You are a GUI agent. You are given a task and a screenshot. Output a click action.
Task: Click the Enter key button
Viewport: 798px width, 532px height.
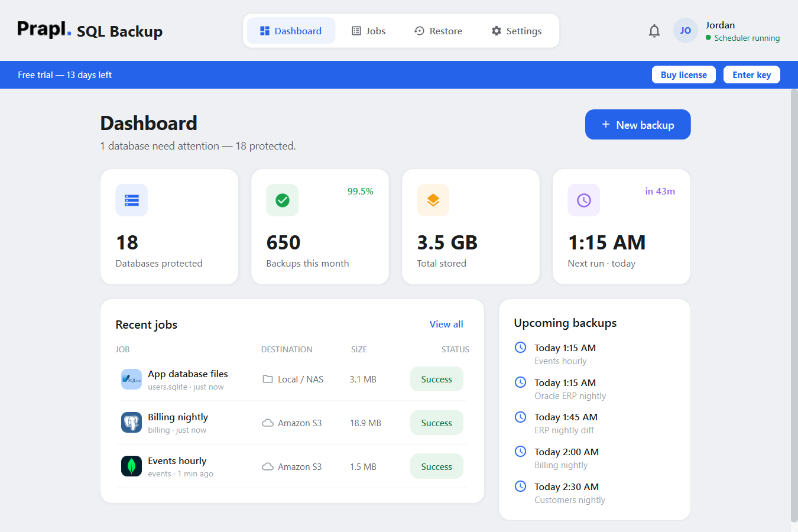(752, 75)
